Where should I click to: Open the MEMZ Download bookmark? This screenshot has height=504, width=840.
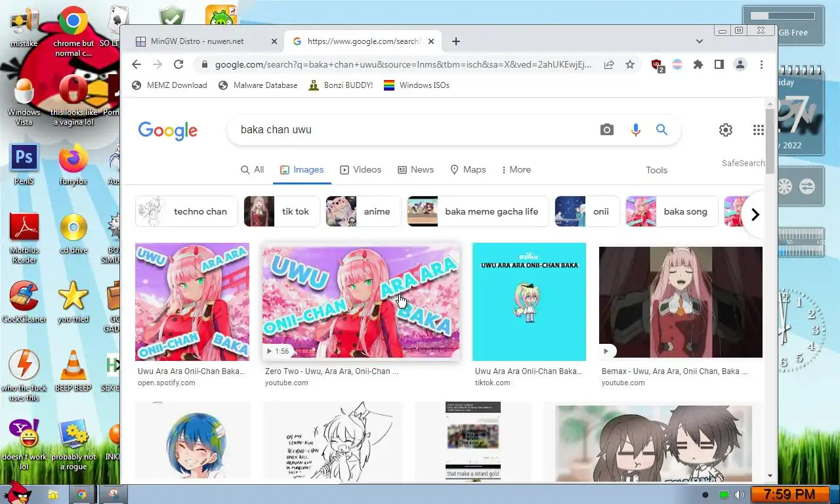point(169,85)
